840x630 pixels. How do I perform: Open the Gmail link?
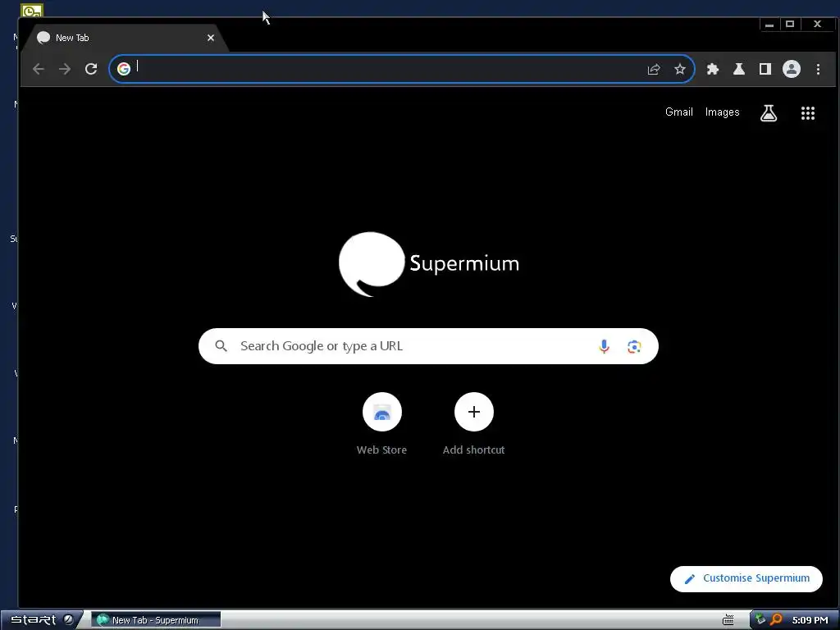[678, 112]
